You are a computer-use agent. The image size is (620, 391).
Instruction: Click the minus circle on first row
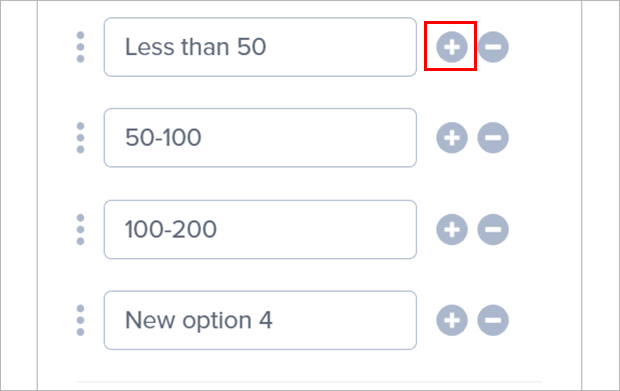493,47
